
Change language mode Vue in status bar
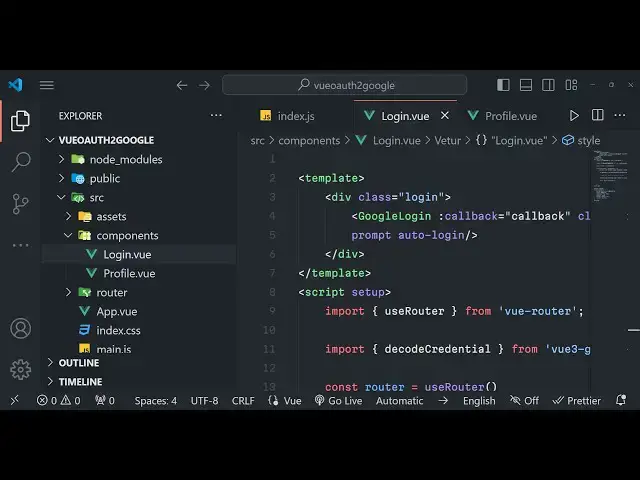point(285,400)
